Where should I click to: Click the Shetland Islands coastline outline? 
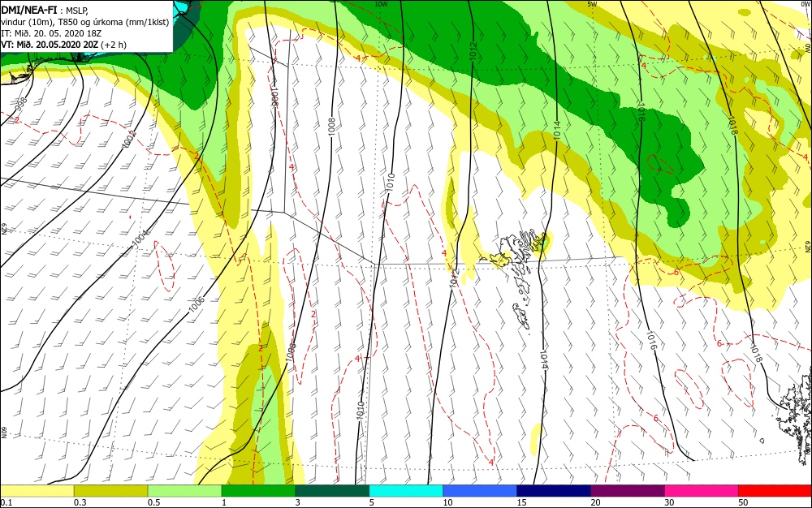pos(793,416)
